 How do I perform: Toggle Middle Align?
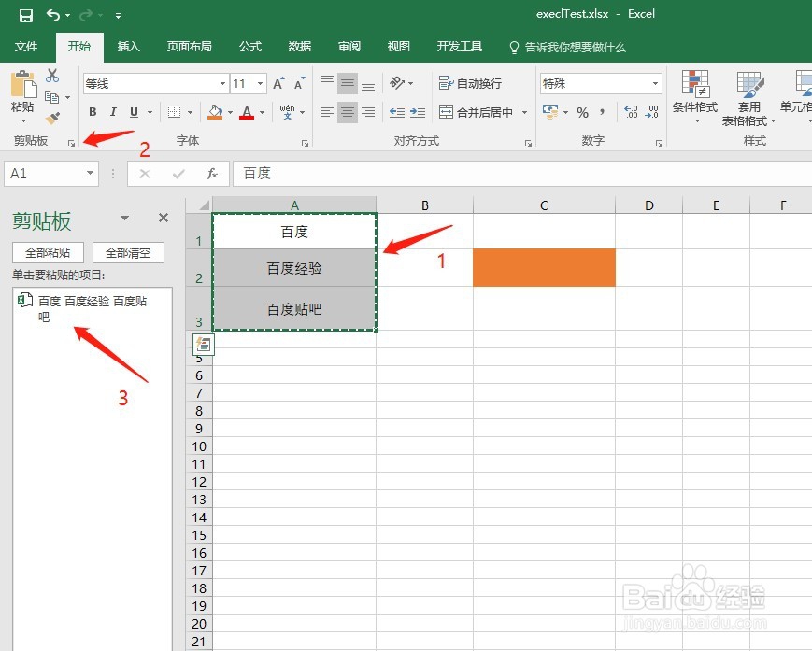pos(348,83)
